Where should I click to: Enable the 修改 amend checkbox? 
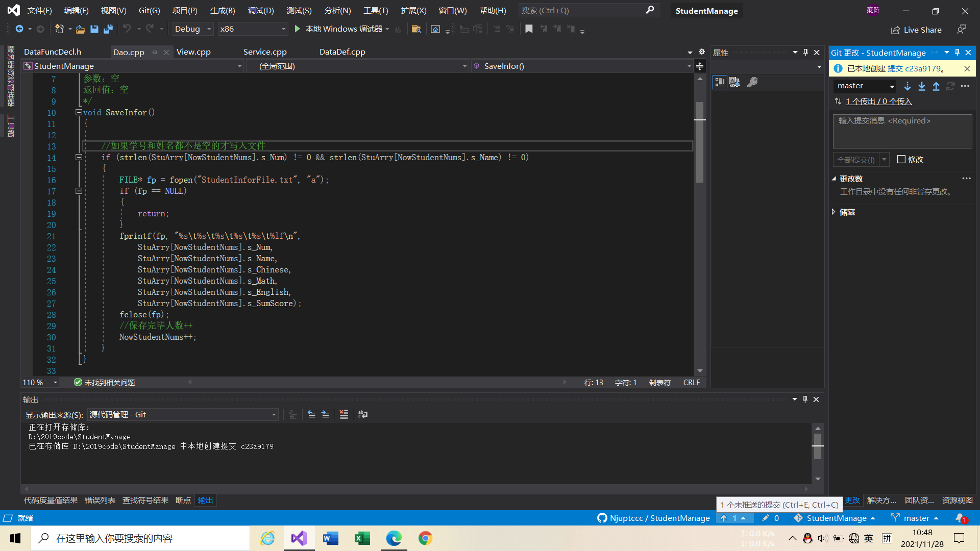coord(901,160)
